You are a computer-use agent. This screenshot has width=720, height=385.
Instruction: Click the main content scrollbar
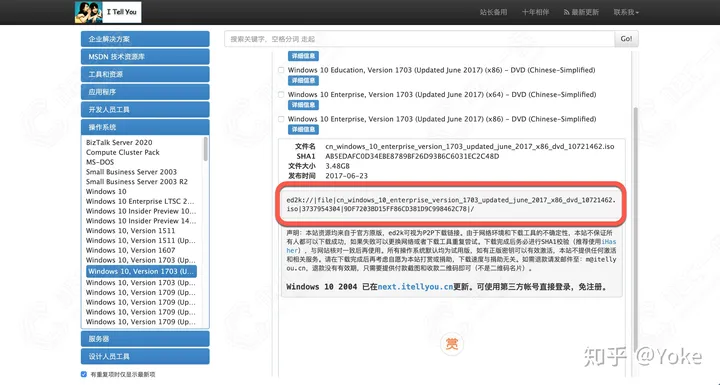[636, 230]
